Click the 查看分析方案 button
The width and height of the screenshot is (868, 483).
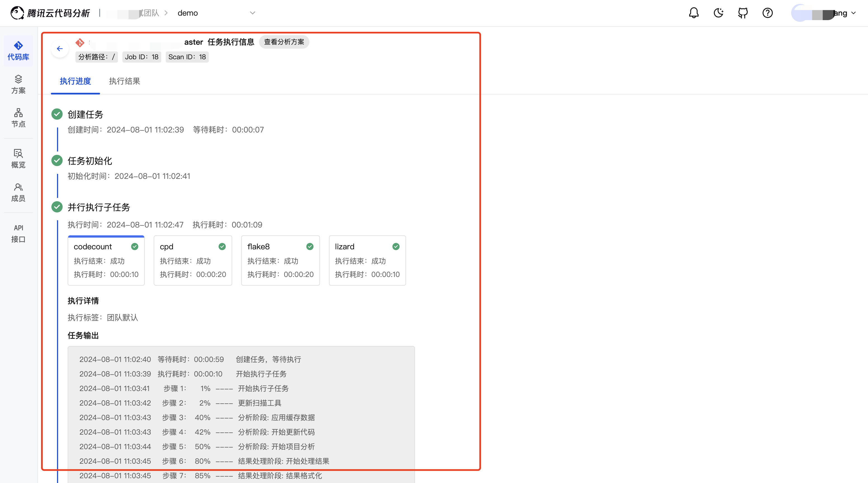284,42
